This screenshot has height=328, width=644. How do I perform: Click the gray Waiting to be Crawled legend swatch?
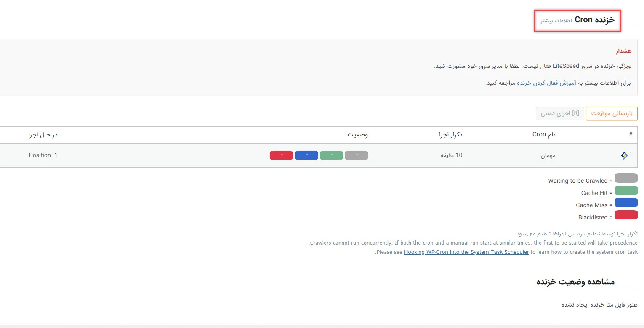tap(626, 178)
